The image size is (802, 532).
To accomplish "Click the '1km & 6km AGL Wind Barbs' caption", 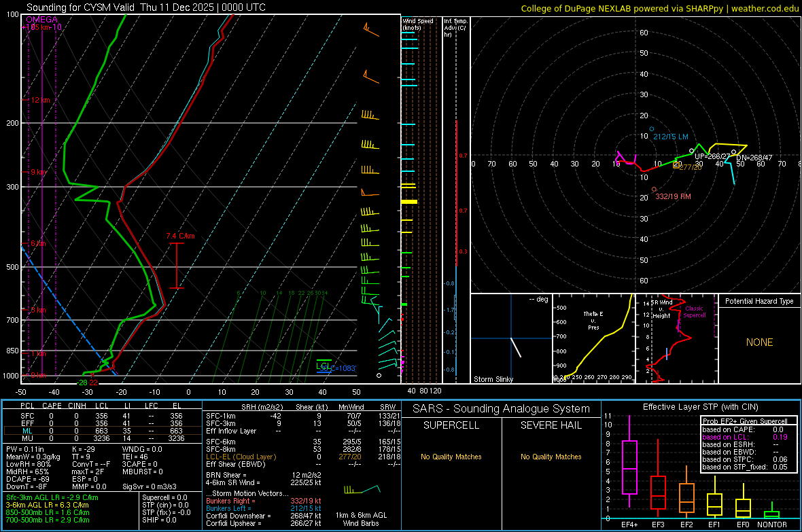I will tap(361, 519).
